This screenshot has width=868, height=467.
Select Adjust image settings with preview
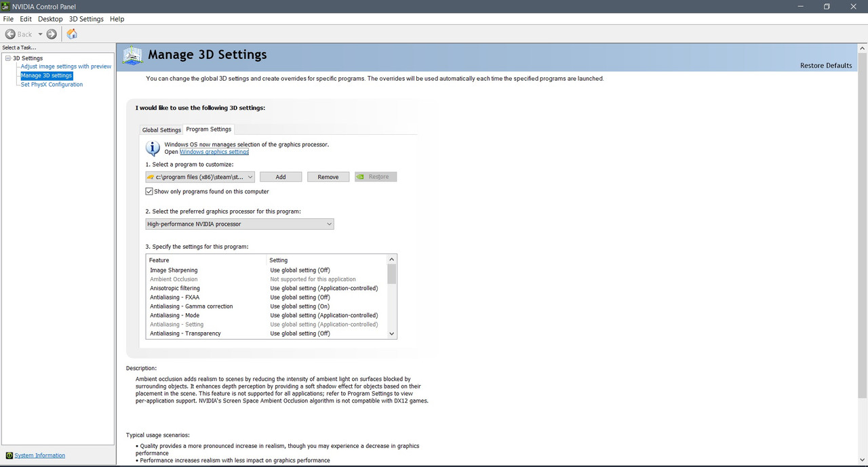[66, 66]
